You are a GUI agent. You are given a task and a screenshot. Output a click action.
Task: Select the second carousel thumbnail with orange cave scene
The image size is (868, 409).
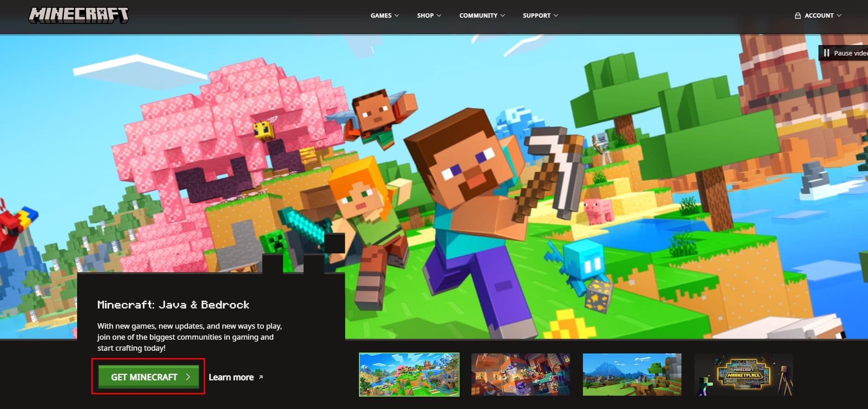click(521, 375)
